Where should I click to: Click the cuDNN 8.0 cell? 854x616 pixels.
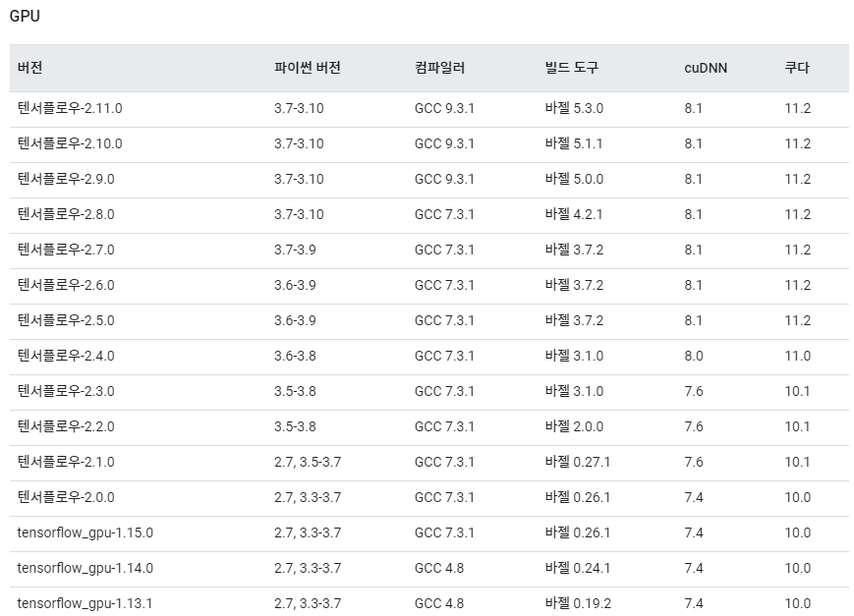[694, 356]
